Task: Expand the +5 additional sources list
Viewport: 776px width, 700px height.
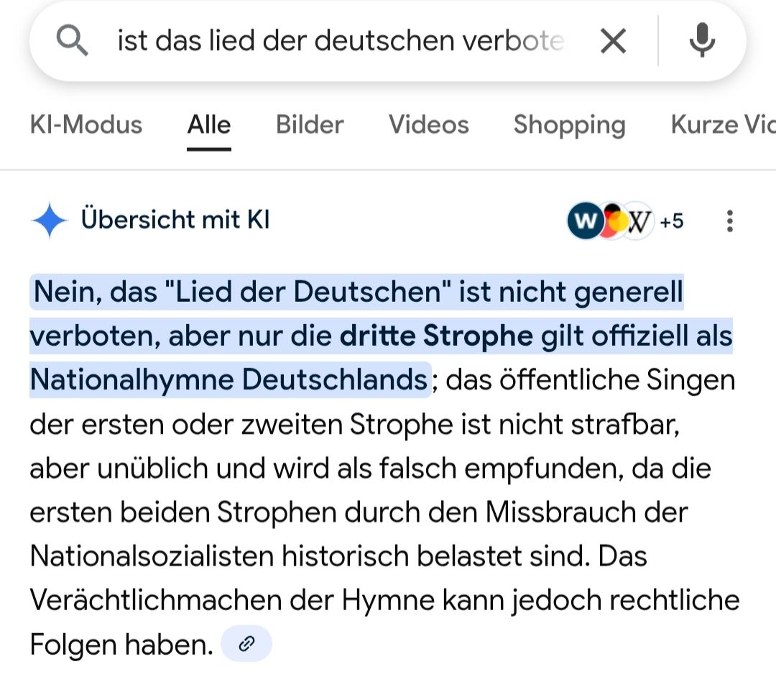Action: click(x=671, y=221)
